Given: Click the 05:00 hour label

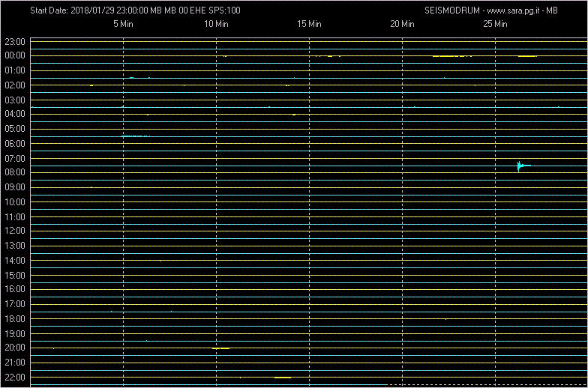Looking at the screenshot, I should click(x=15, y=129).
